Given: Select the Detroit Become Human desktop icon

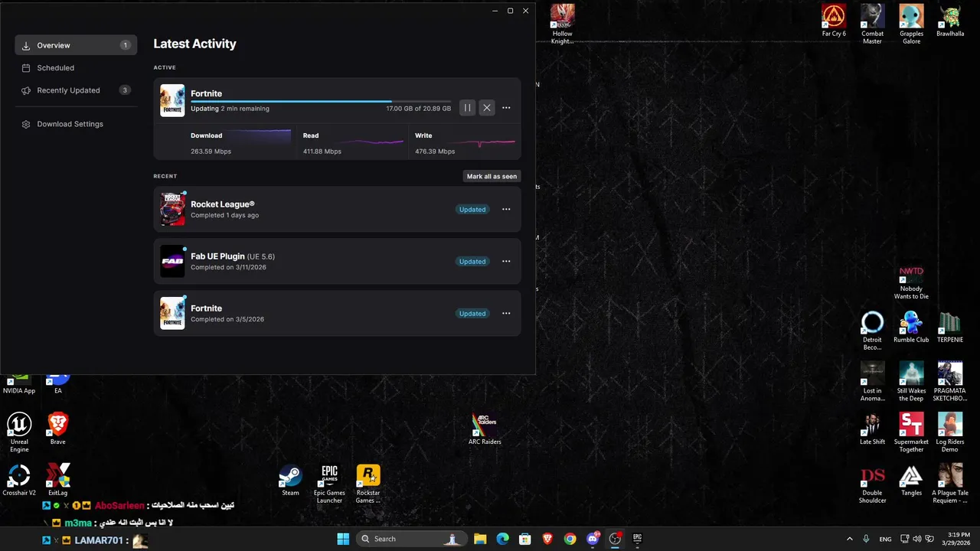Looking at the screenshot, I should [x=872, y=331].
